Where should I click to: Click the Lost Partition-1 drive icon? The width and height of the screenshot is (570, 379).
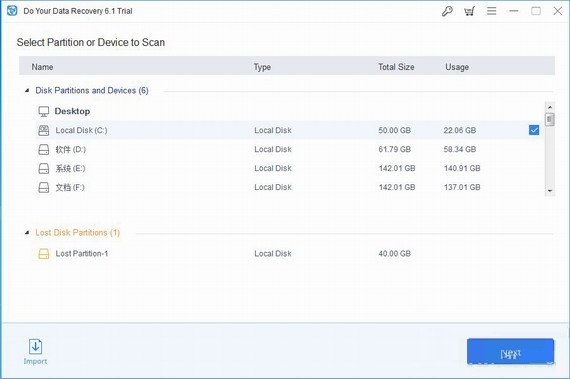pos(44,254)
